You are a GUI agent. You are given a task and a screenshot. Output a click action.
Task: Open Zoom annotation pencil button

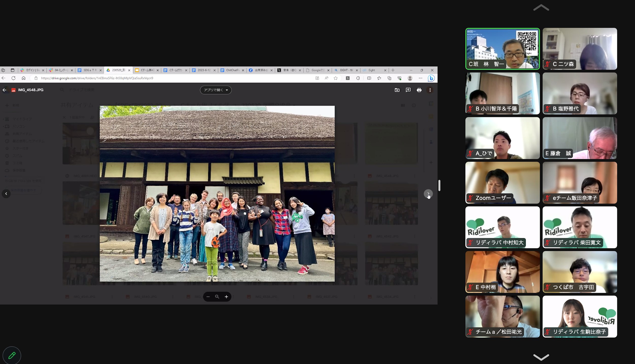click(x=12, y=355)
